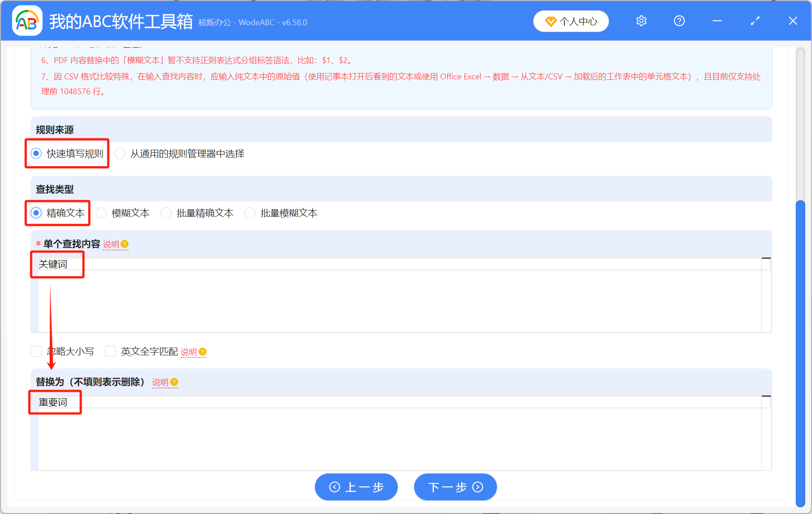Choose 从通用的规则管理器中选择 rule source
Viewport: 812px width, 514px height.
[120, 154]
